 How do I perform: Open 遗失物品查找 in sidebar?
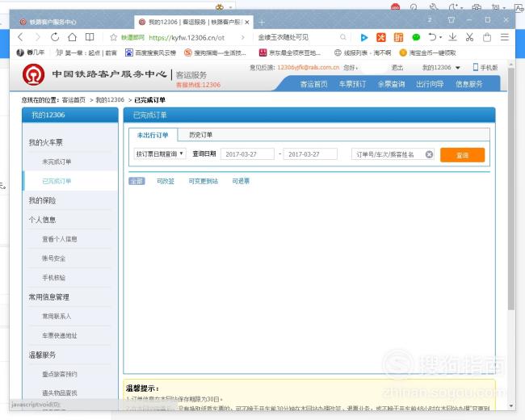coord(59,393)
